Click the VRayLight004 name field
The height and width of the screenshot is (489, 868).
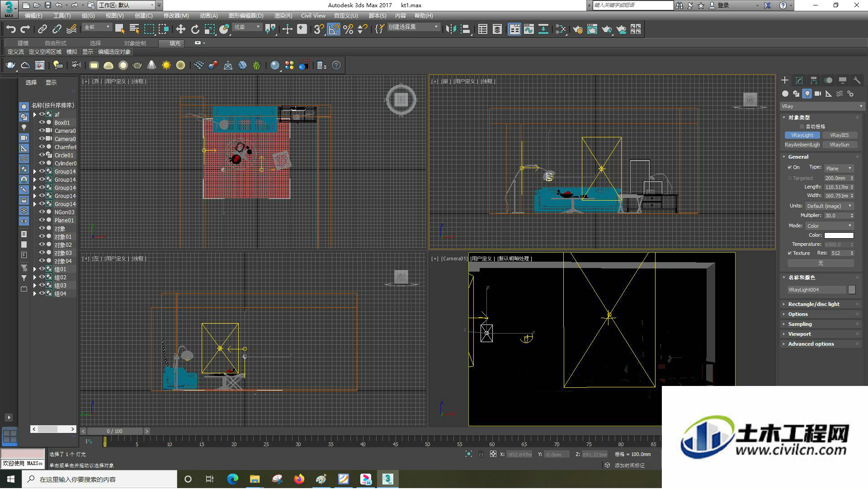(x=816, y=290)
